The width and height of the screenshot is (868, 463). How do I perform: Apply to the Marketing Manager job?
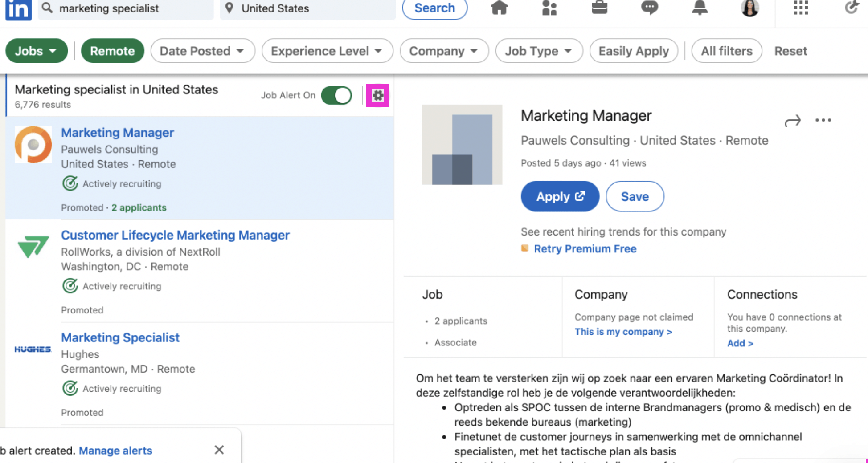560,196
